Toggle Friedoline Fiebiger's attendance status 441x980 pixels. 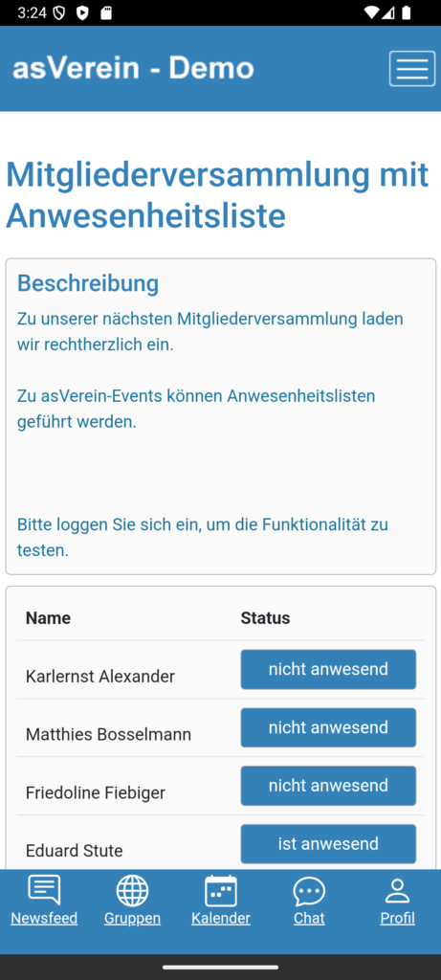[328, 786]
